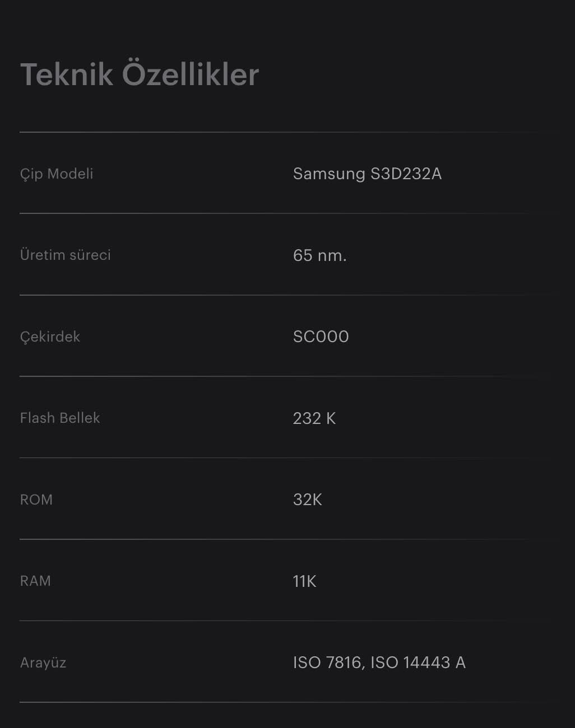The width and height of the screenshot is (575, 728).
Task: Select the Flash Bellek label
Action: coord(59,418)
